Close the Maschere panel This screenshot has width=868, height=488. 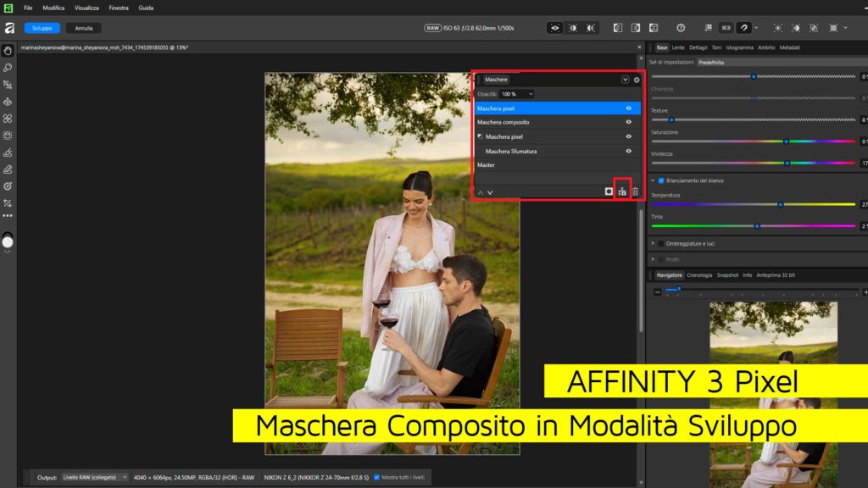point(637,80)
